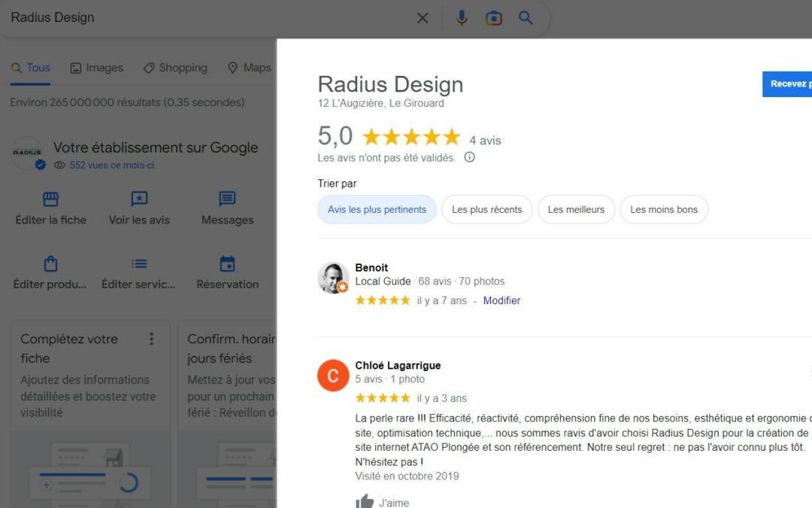Sort reviews by Les moins bons
812x508 pixels.
point(664,209)
